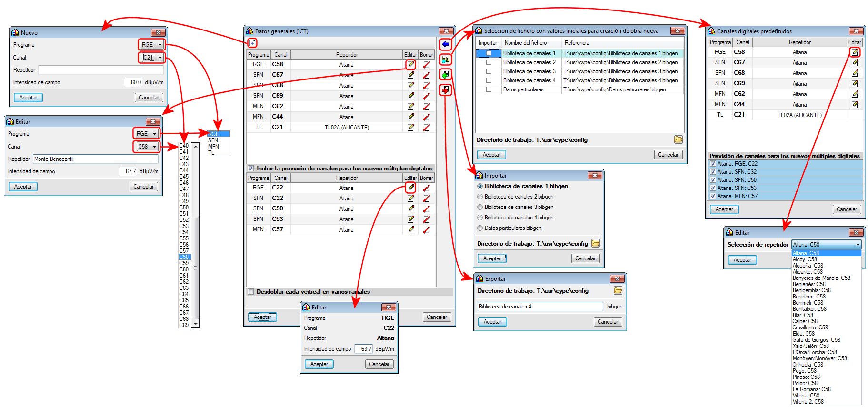
Task: Delete the C68 row in Datos generales
Action: [x=427, y=85]
